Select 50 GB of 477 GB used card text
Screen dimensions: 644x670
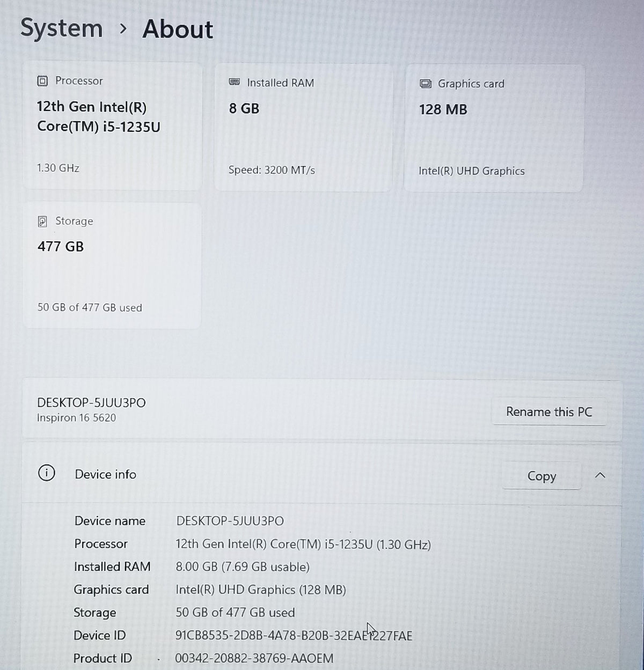(90, 307)
